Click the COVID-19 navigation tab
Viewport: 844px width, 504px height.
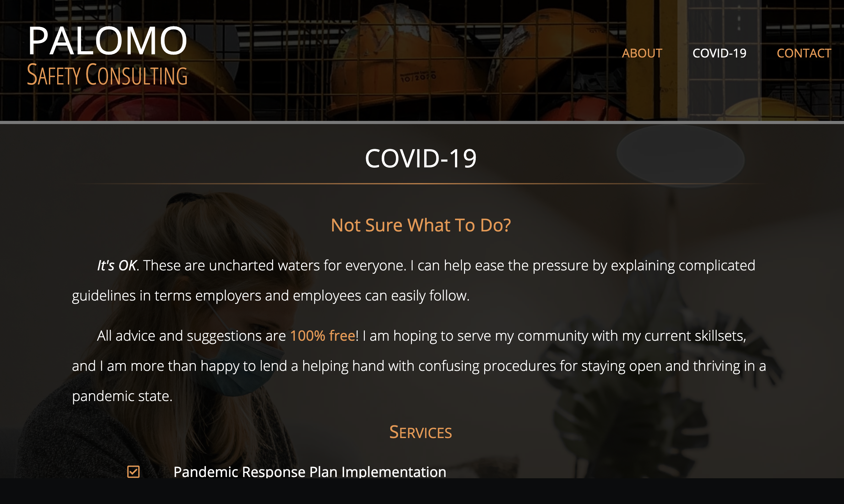[x=719, y=53]
